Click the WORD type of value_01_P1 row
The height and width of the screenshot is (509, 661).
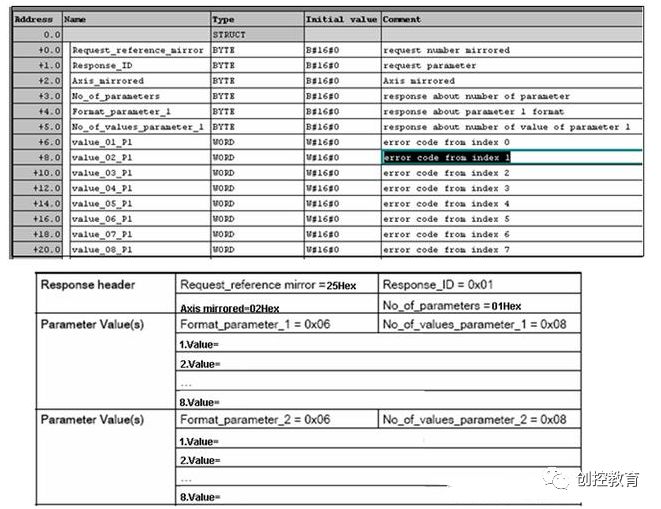point(258,142)
